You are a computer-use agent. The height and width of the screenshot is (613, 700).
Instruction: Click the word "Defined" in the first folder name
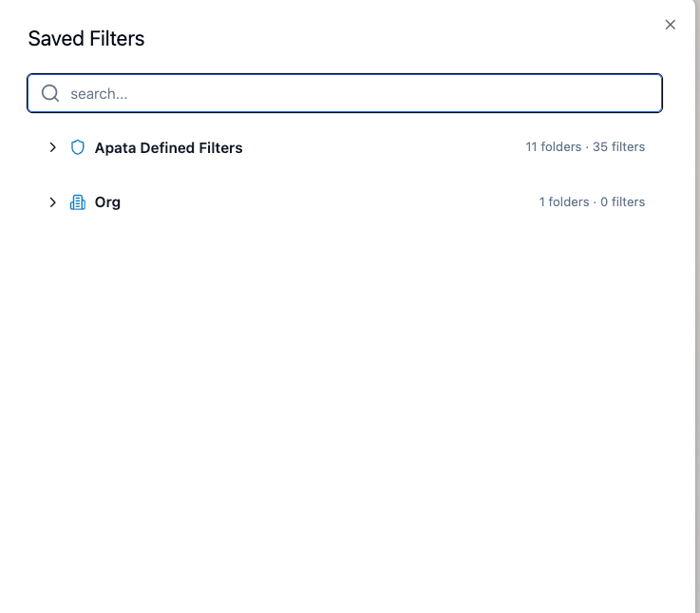[169, 148]
